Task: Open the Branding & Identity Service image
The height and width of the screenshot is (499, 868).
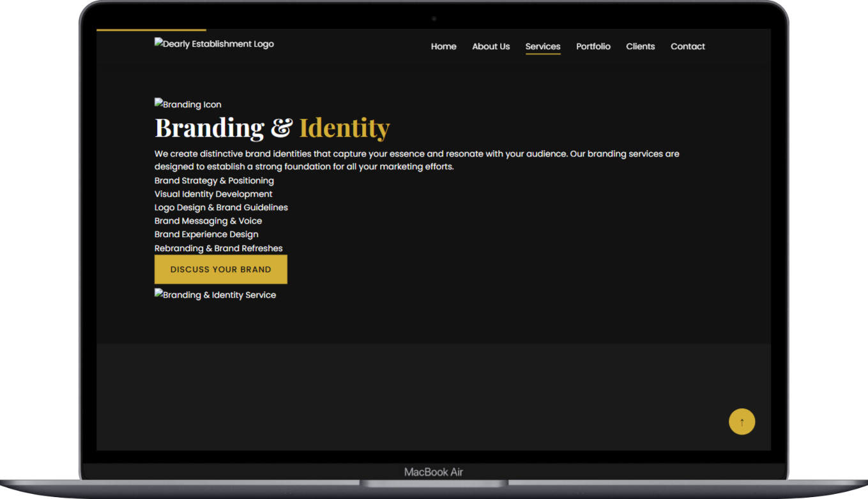Action: pyautogui.click(x=215, y=295)
